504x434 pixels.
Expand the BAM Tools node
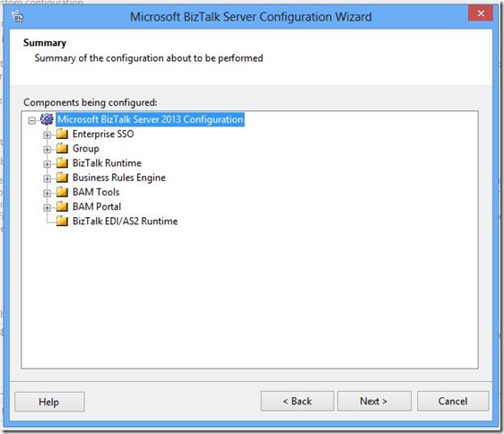[48, 193]
